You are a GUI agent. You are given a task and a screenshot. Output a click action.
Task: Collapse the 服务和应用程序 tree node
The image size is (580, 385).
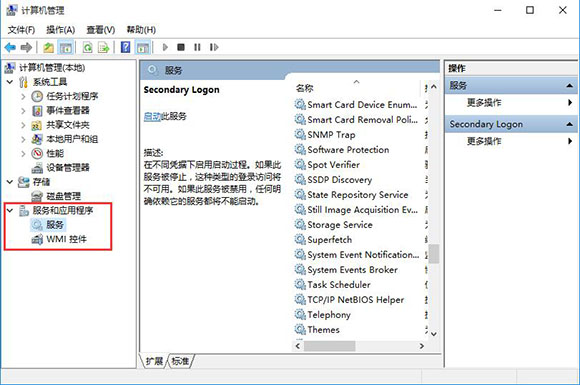[10, 210]
